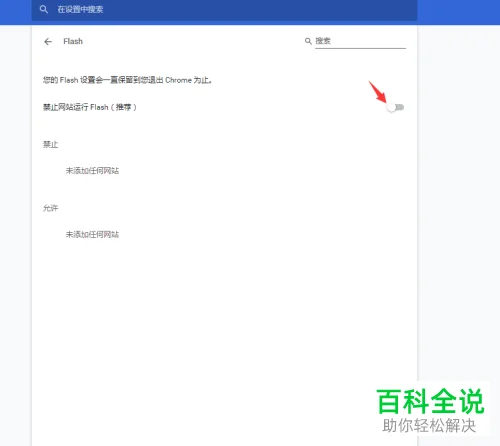The image size is (500, 446).
Task: Click 未添加任何网站 under the 禁止 section
Action: click(x=92, y=171)
